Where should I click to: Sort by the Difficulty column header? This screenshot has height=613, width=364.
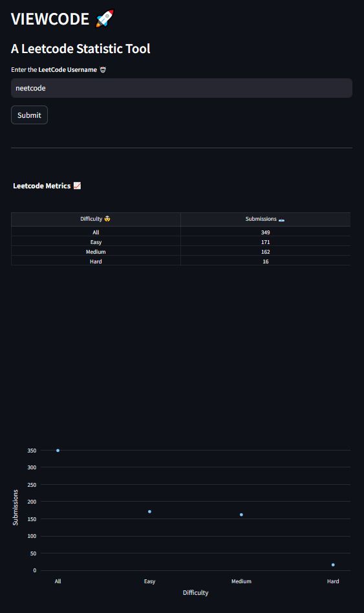tap(96, 219)
